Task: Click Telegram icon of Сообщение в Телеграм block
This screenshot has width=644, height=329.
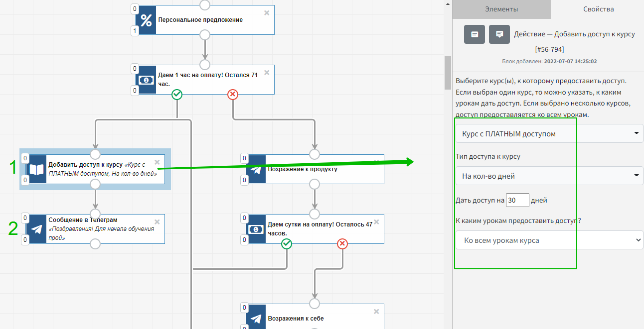Action: (36, 229)
